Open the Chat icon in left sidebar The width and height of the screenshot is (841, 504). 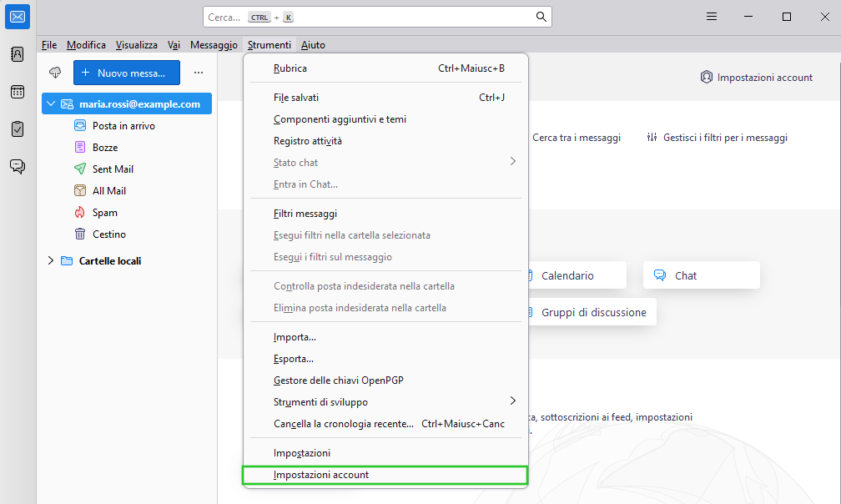tap(18, 166)
